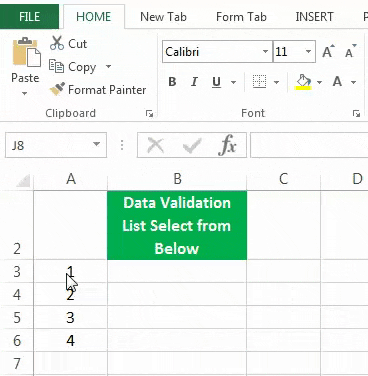
Task: Increase font size with large A
Action: point(328,52)
